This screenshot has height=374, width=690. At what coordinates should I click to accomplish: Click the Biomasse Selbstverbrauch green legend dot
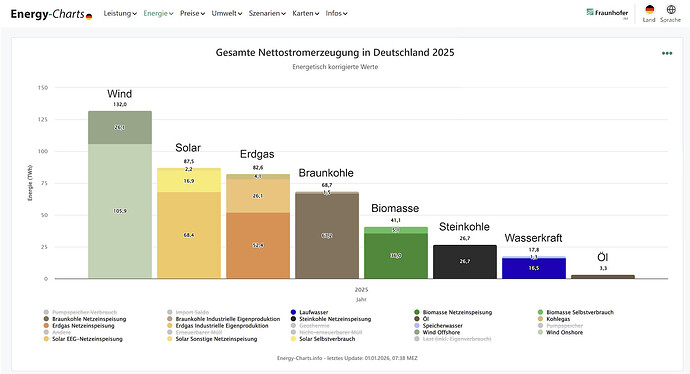tap(540, 312)
